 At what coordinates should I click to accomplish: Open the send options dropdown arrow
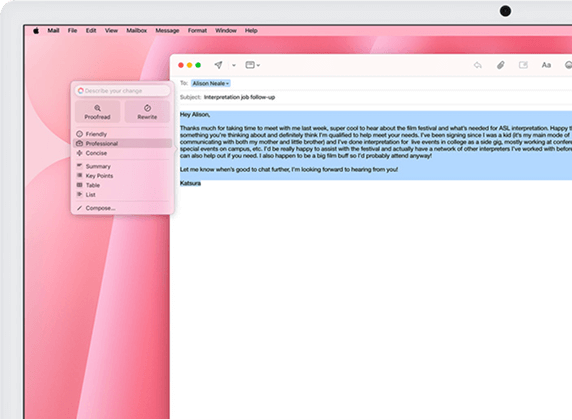click(234, 65)
